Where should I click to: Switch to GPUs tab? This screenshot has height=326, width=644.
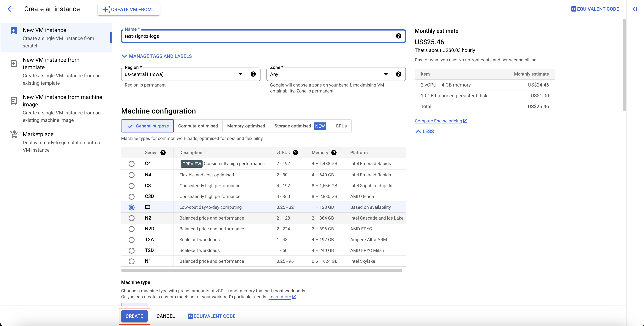(341, 126)
